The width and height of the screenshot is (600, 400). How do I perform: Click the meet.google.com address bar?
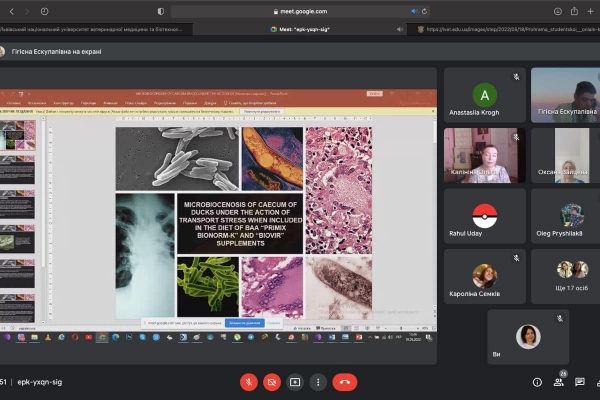(x=300, y=11)
